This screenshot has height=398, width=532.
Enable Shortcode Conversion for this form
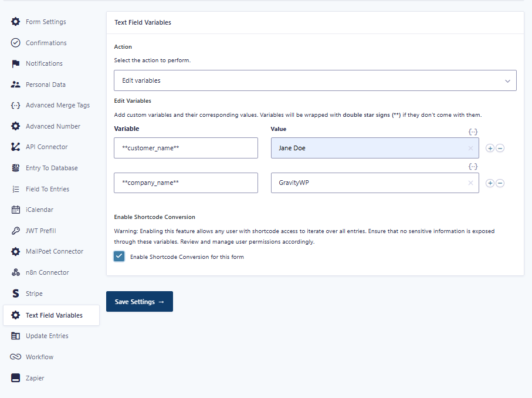pyautogui.click(x=119, y=257)
